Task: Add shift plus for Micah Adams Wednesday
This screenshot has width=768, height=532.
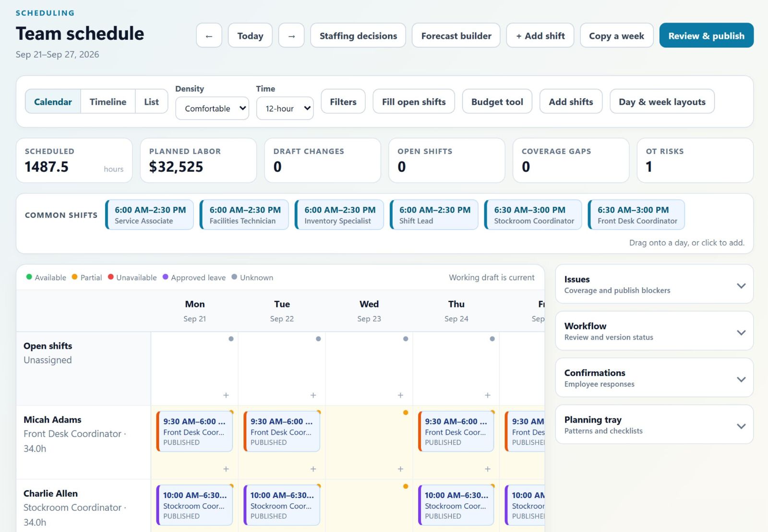Action: (x=400, y=469)
